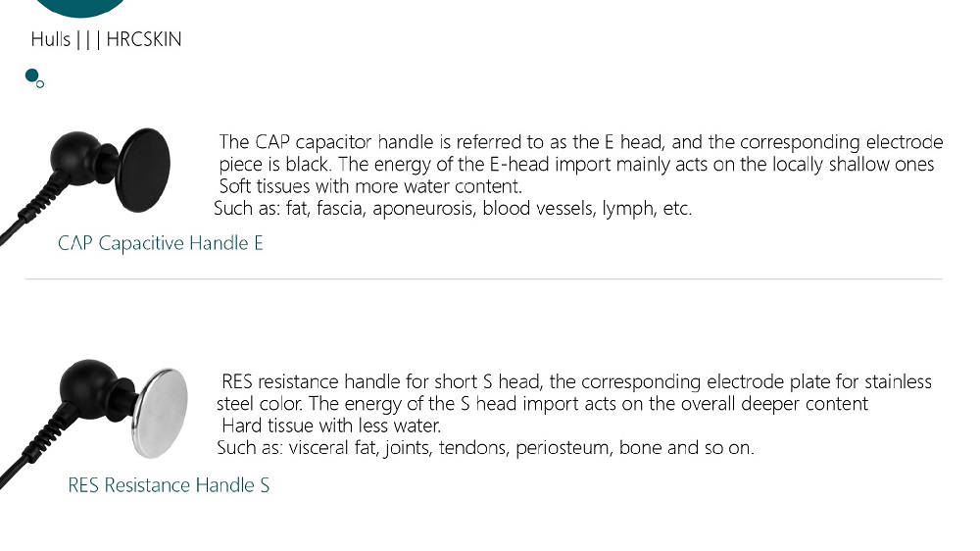
Task: Click the black CAP electrode disc
Action: coord(144,170)
